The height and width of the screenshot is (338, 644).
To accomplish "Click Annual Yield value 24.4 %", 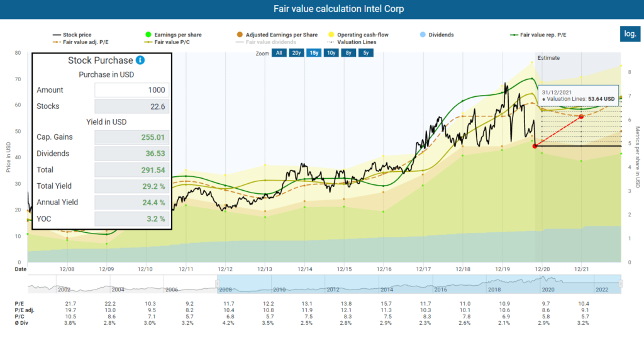I will (x=131, y=202).
